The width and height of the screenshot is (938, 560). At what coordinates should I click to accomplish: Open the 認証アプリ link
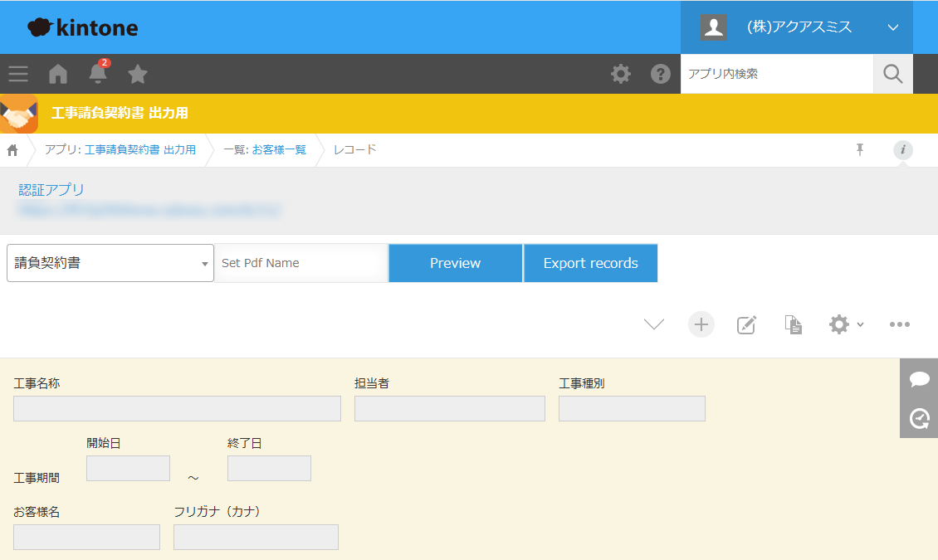[x=51, y=190]
